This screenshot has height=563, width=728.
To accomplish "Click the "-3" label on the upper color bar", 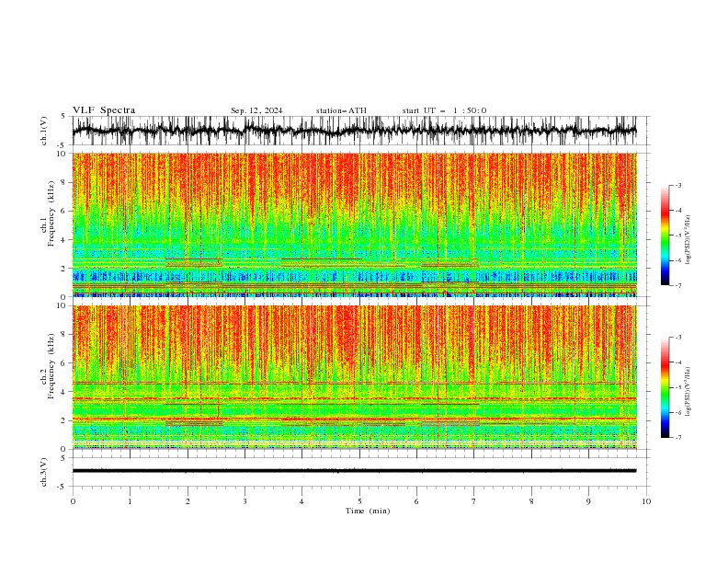I will 678,185.
